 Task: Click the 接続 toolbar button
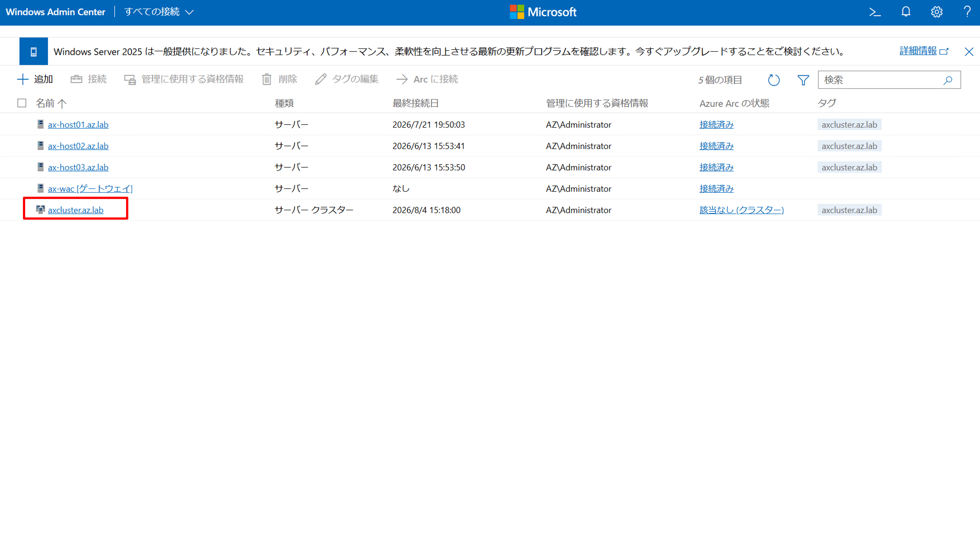coord(88,79)
